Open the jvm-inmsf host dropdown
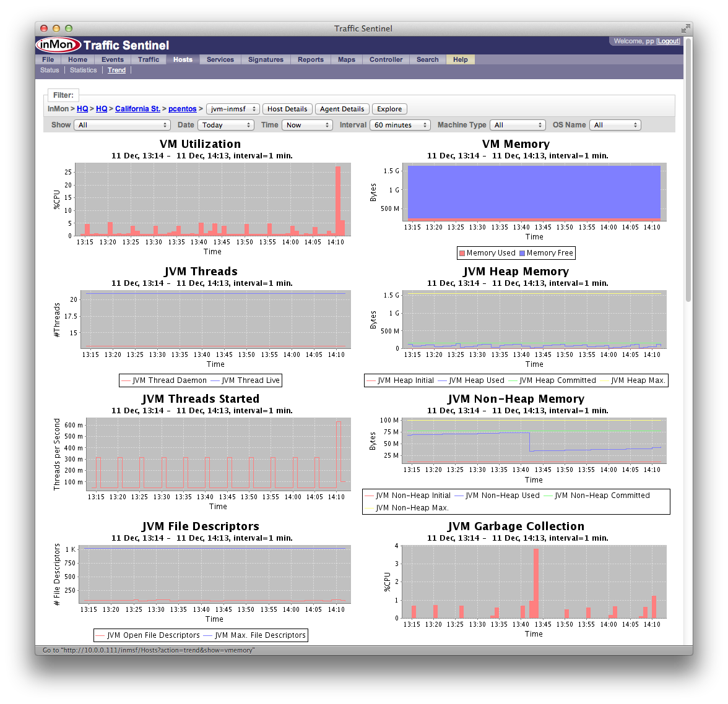The image size is (728, 704). point(233,109)
